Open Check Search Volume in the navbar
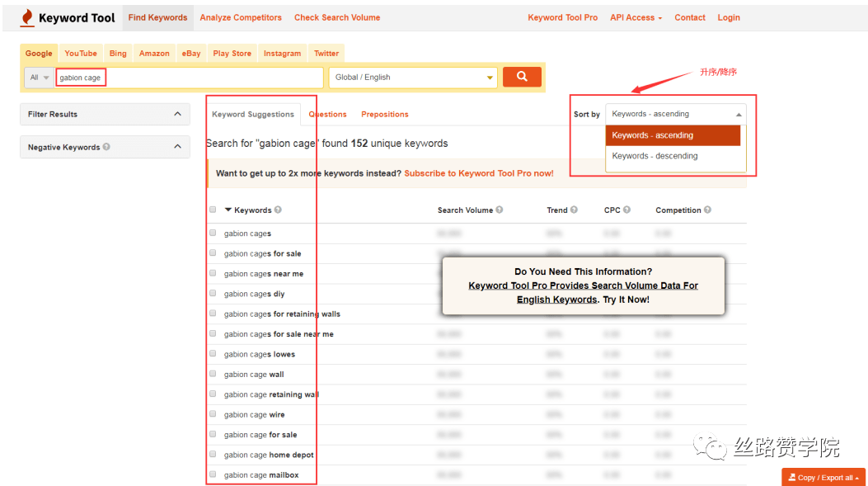868x486 pixels. pos(337,17)
